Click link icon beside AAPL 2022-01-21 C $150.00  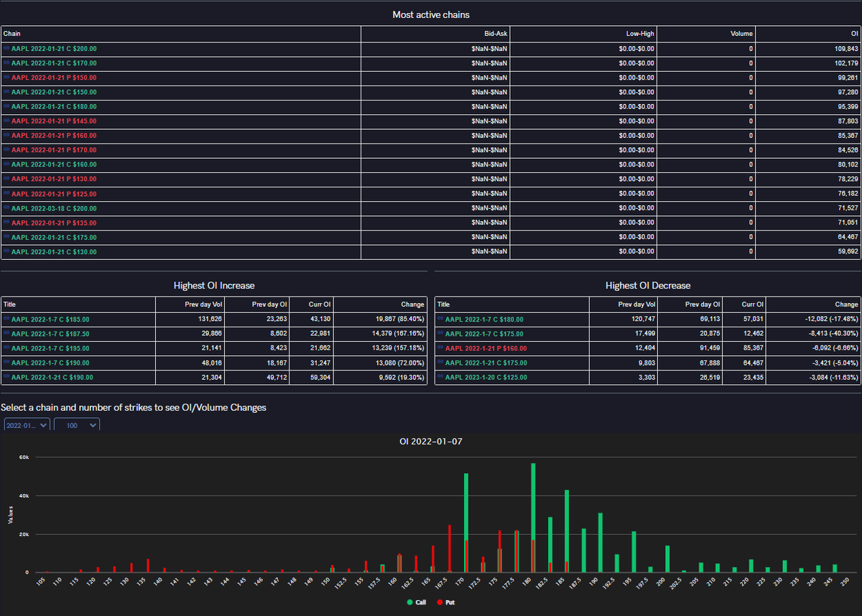tap(6, 92)
